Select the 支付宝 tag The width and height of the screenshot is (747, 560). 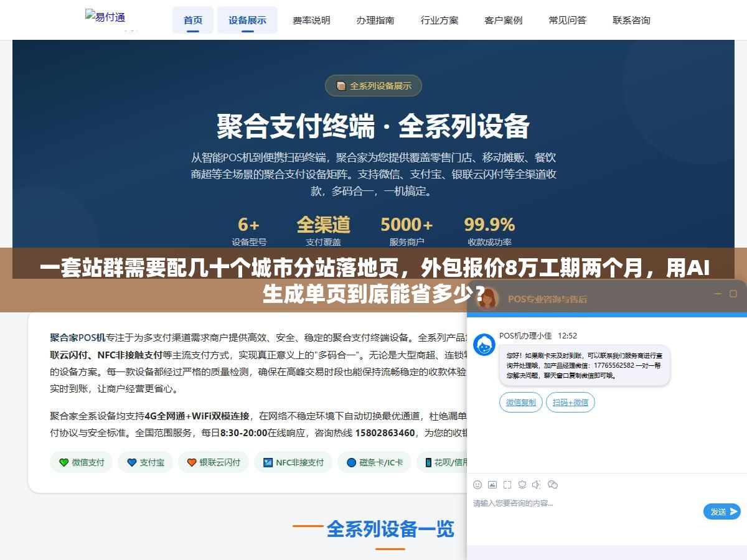146,462
